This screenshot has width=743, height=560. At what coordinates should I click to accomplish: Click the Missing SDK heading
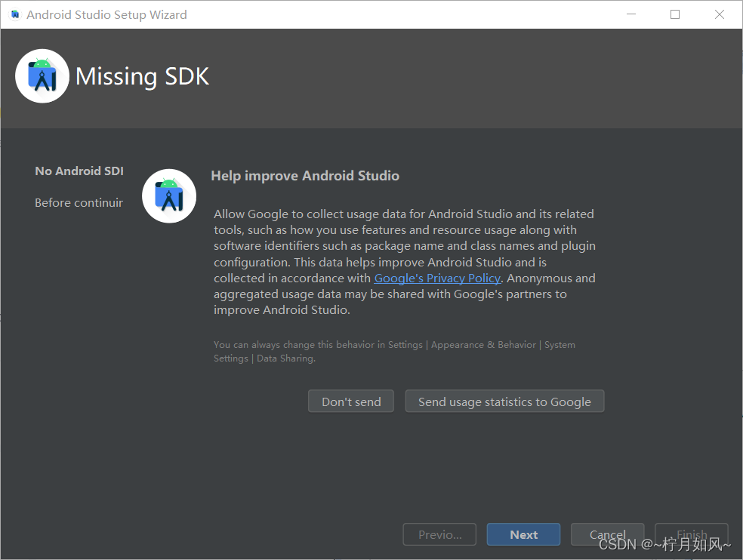point(142,76)
